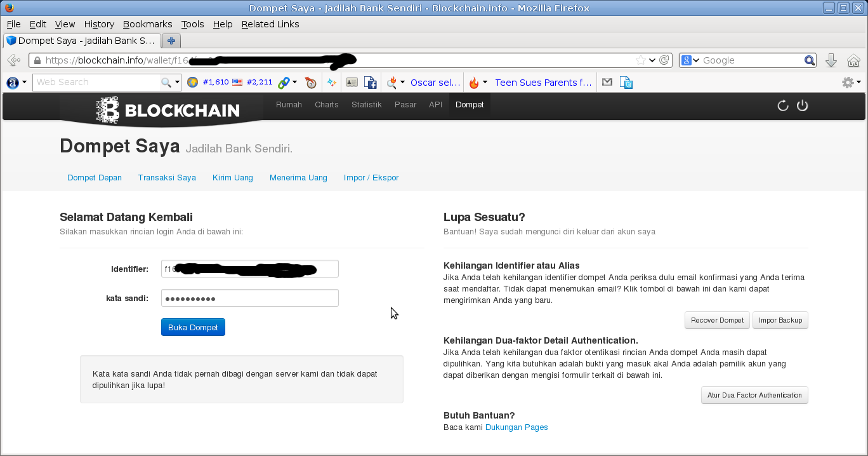Open the toolbar settings gear icon
The height and width of the screenshot is (456, 868).
[848, 83]
